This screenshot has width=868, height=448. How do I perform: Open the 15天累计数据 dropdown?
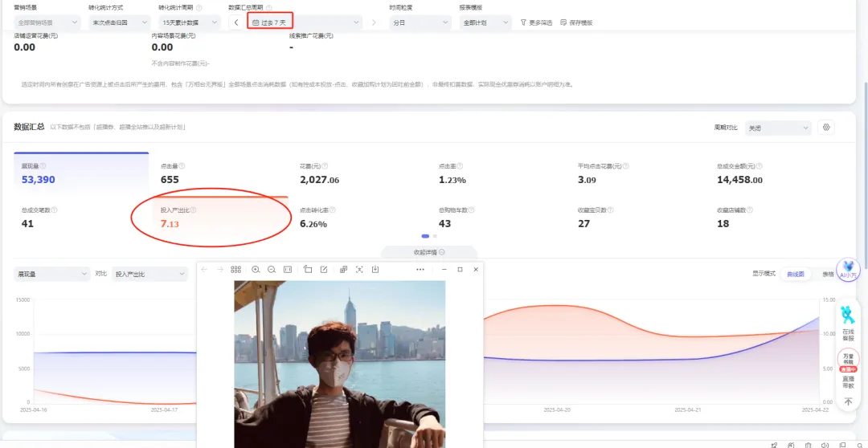coord(190,22)
